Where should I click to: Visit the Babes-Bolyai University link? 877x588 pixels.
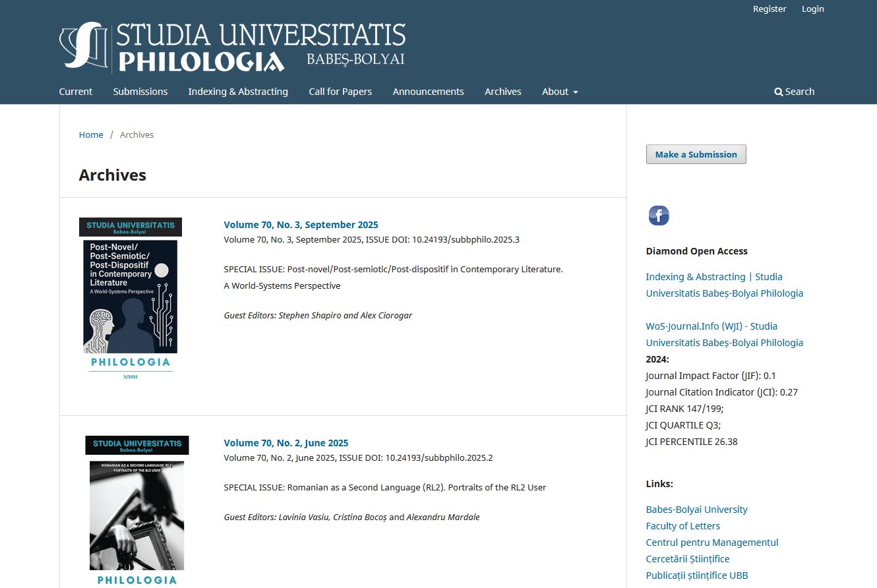pos(697,510)
